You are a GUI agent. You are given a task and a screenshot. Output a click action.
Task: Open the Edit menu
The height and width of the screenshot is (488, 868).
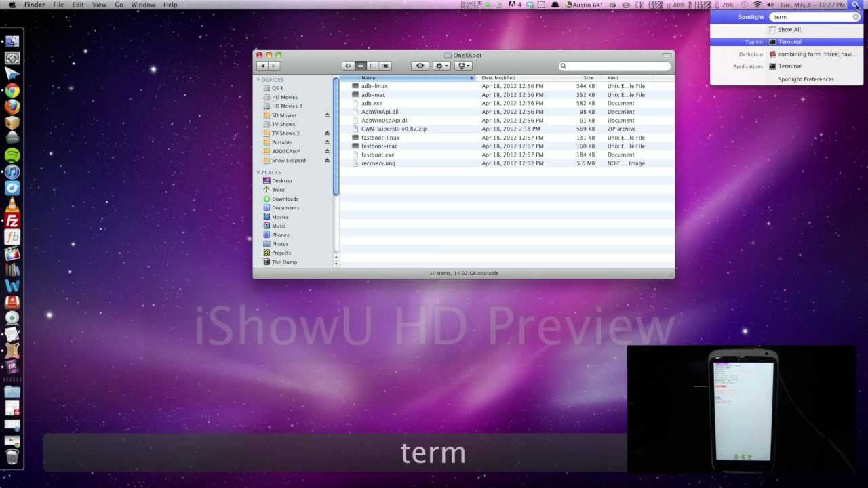pos(78,5)
